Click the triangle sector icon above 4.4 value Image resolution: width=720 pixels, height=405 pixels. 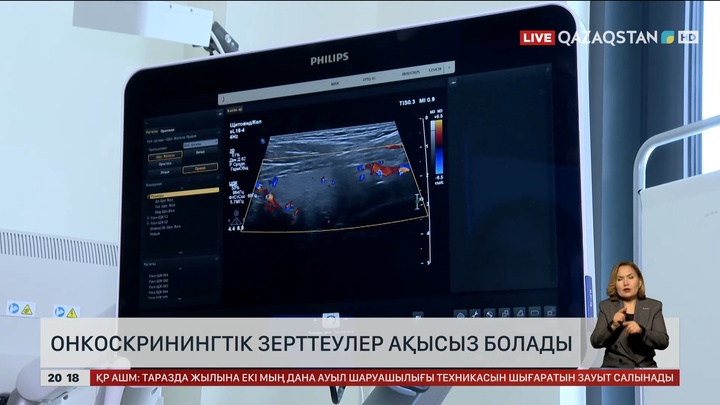(x=236, y=219)
